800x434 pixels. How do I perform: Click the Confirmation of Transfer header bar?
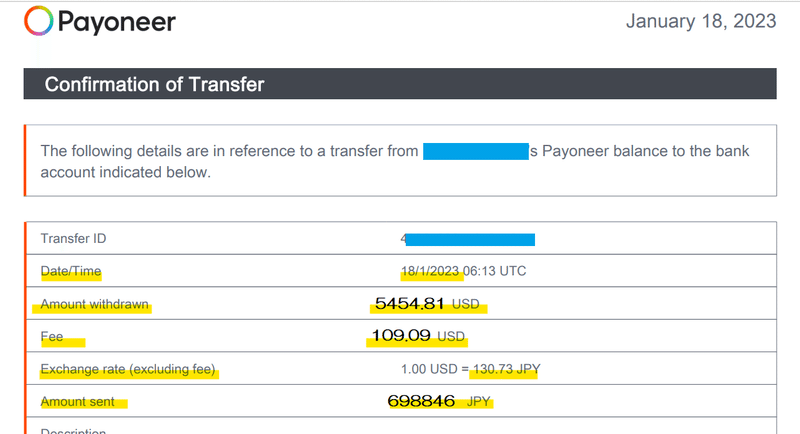pyautogui.click(x=400, y=84)
